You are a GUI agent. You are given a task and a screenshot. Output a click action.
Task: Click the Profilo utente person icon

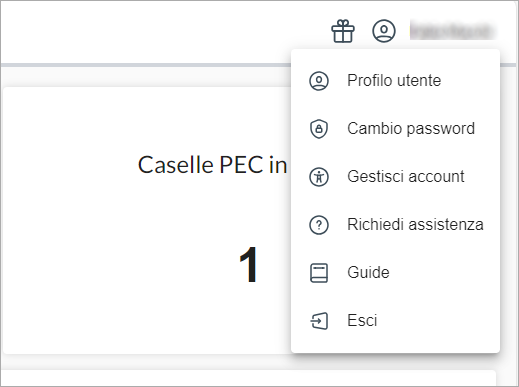click(x=319, y=81)
